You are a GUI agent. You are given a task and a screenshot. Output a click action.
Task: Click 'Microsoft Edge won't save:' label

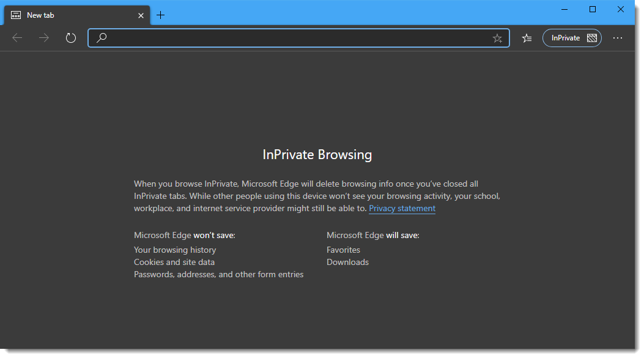[185, 236]
